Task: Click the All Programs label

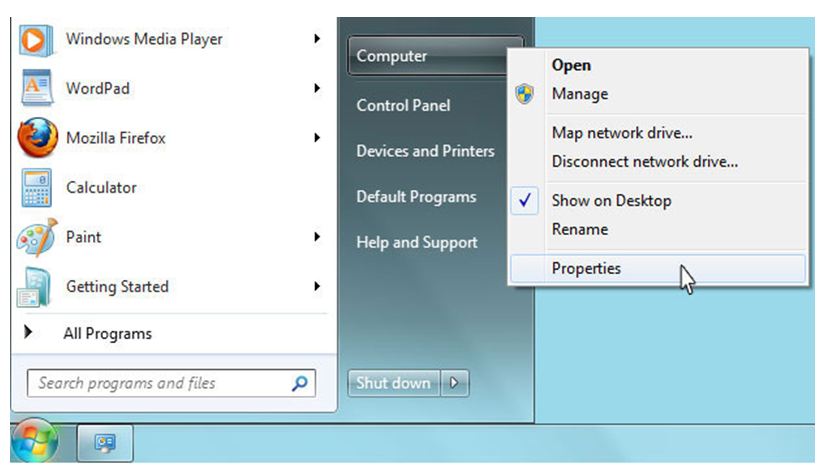Action: pyautogui.click(x=107, y=334)
